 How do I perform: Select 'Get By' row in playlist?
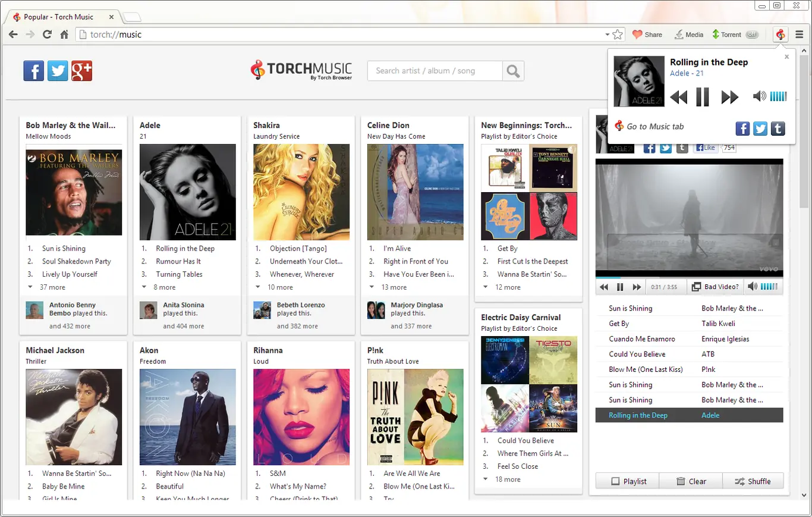pos(689,324)
